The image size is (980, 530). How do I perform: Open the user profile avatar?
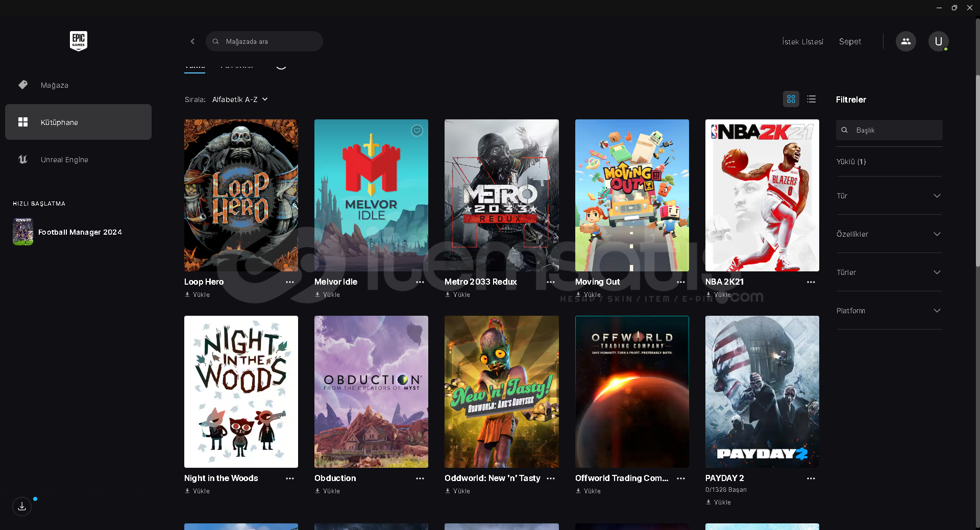click(x=938, y=41)
